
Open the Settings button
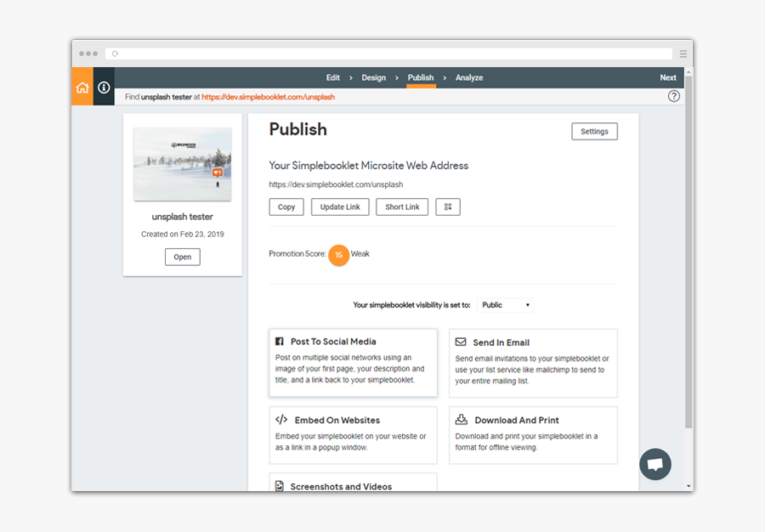click(x=594, y=132)
